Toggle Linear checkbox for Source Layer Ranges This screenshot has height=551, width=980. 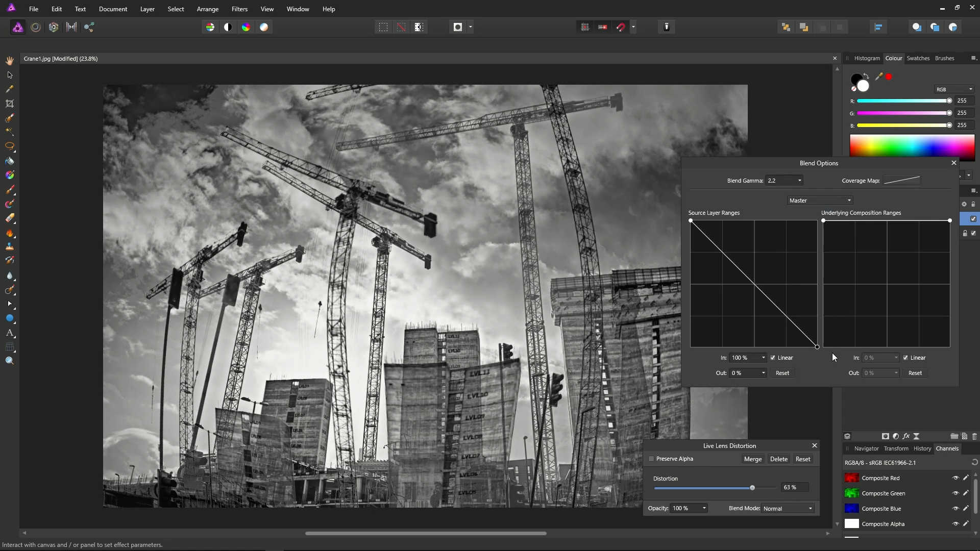[773, 358]
